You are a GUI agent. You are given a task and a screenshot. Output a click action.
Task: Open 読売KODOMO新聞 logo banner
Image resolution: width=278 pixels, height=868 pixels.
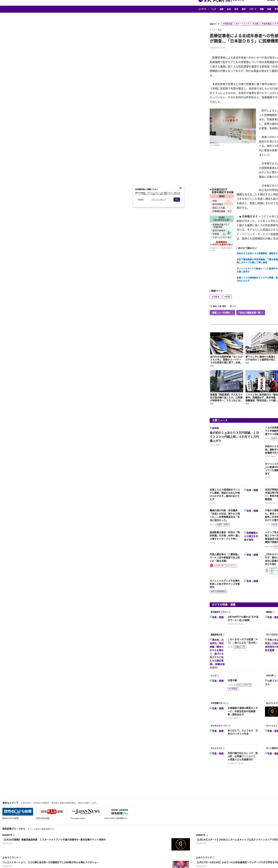pos(18,812)
